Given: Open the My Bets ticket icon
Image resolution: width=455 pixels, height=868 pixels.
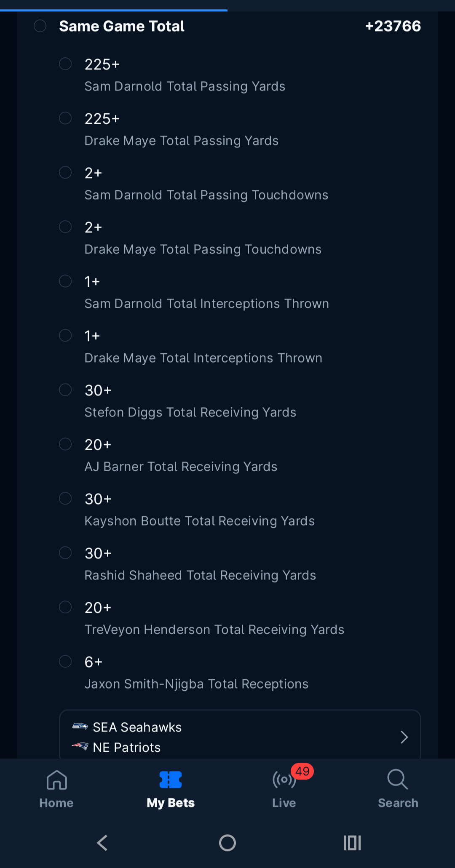Looking at the screenshot, I should 171,780.
